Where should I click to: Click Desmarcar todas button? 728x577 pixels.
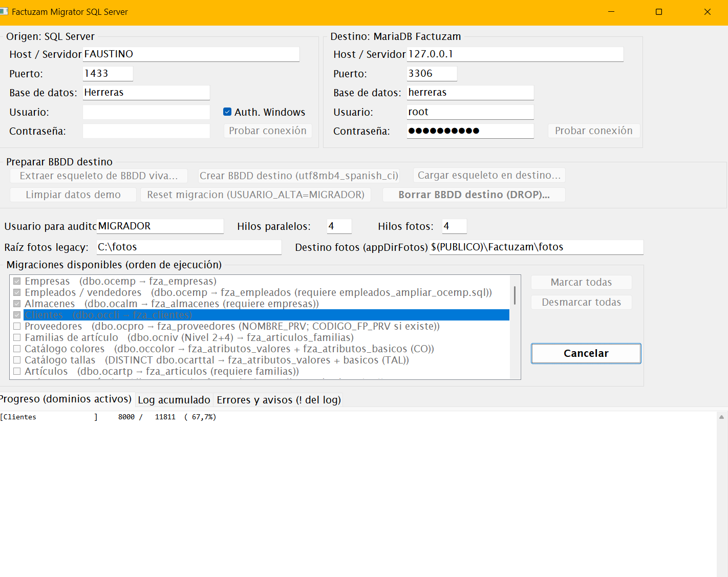tap(581, 302)
